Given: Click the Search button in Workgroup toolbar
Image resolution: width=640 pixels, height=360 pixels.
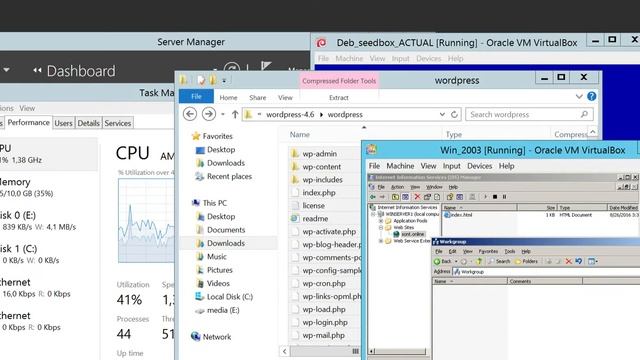Looking at the screenshot, I should 499,261.
